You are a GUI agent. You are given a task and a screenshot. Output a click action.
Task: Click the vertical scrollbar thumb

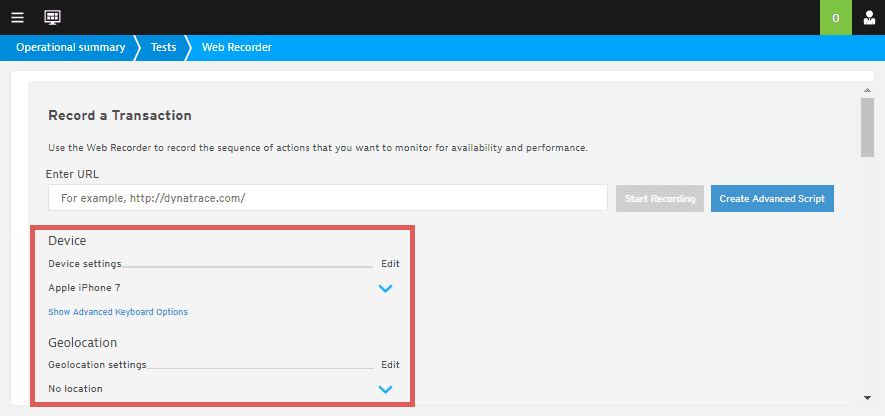tap(868, 127)
